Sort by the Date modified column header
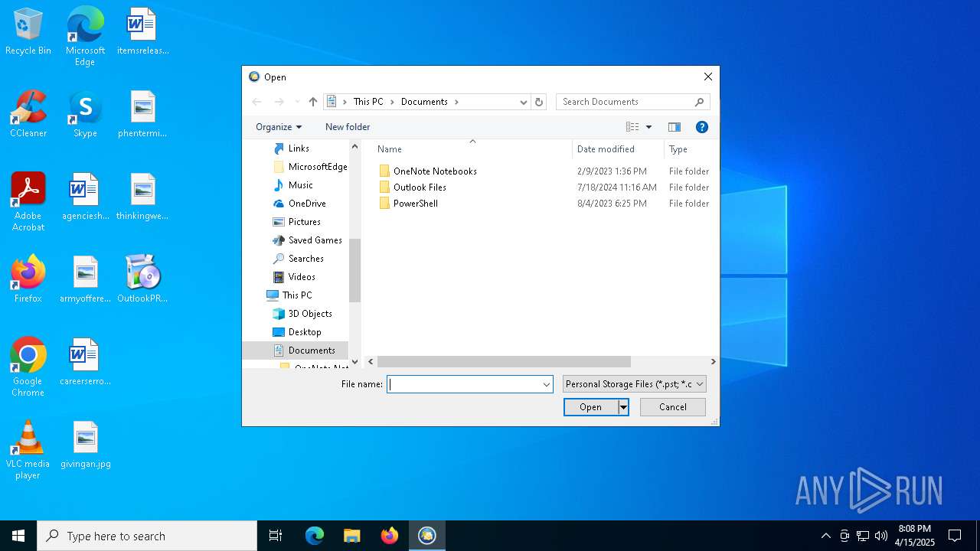Image resolution: width=980 pixels, height=551 pixels. 617,149
